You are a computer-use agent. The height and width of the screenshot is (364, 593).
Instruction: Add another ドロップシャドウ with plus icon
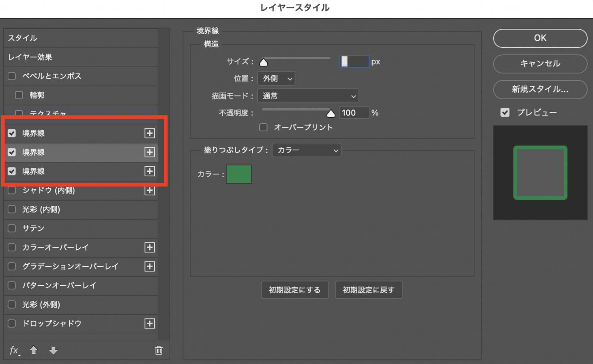tap(150, 323)
